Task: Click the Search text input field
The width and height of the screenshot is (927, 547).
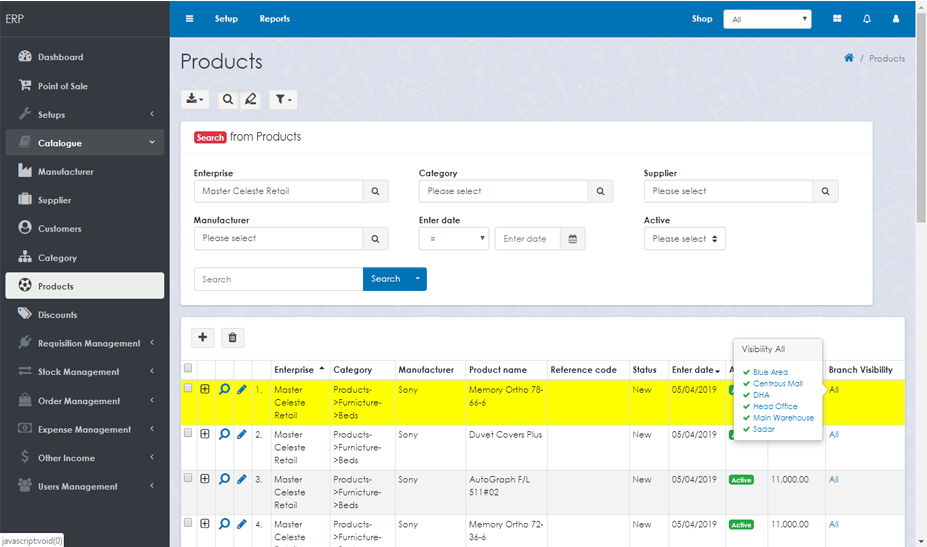Action: click(278, 279)
